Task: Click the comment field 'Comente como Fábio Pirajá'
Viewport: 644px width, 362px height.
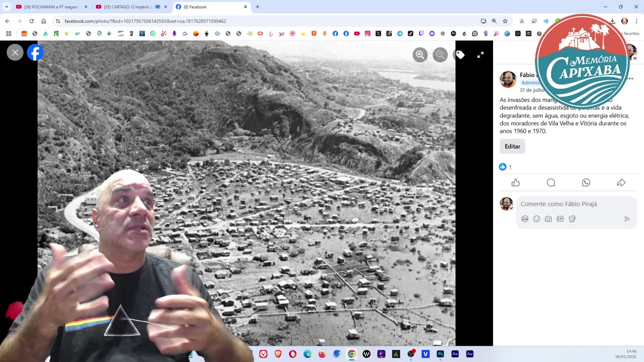Action: 577,204
